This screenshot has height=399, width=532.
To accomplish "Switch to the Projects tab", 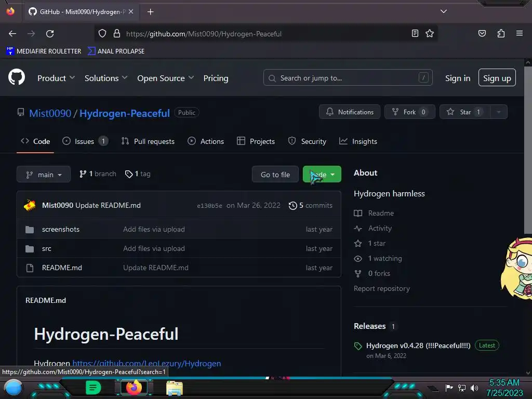I will coord(256,141).
